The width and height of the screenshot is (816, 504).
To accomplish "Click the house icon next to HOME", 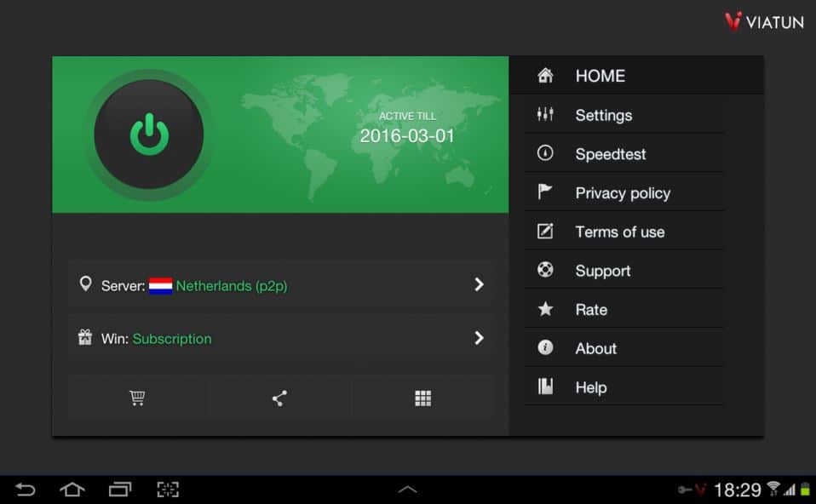I will (x=545, y=76).
